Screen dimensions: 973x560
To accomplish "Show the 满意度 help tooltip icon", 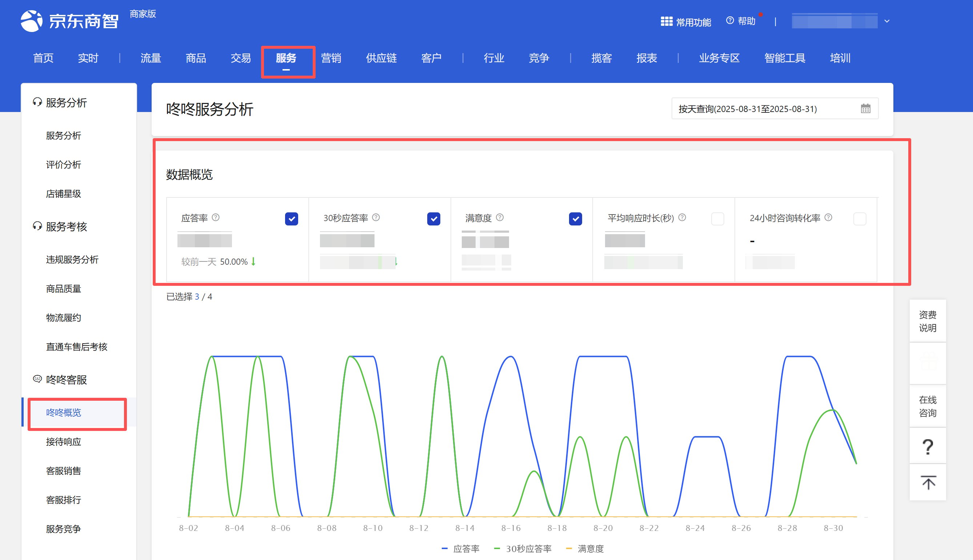I will pos(500,218).
